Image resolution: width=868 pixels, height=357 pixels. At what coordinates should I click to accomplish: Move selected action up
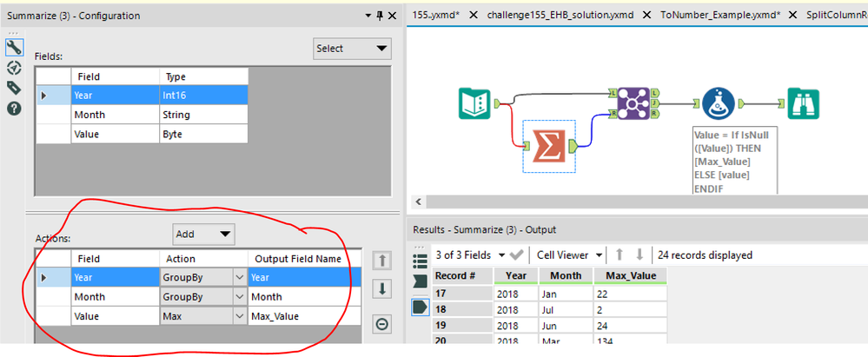(381, 260)
